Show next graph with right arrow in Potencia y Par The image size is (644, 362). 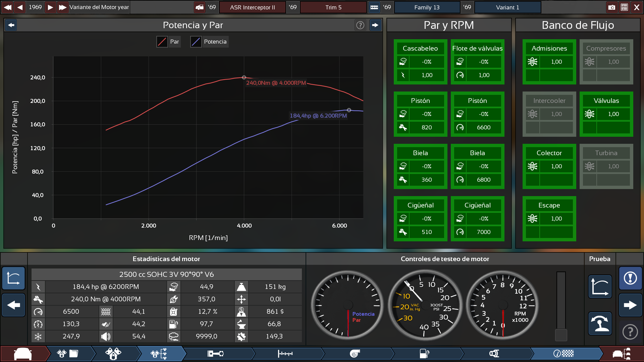pos(375,25)
